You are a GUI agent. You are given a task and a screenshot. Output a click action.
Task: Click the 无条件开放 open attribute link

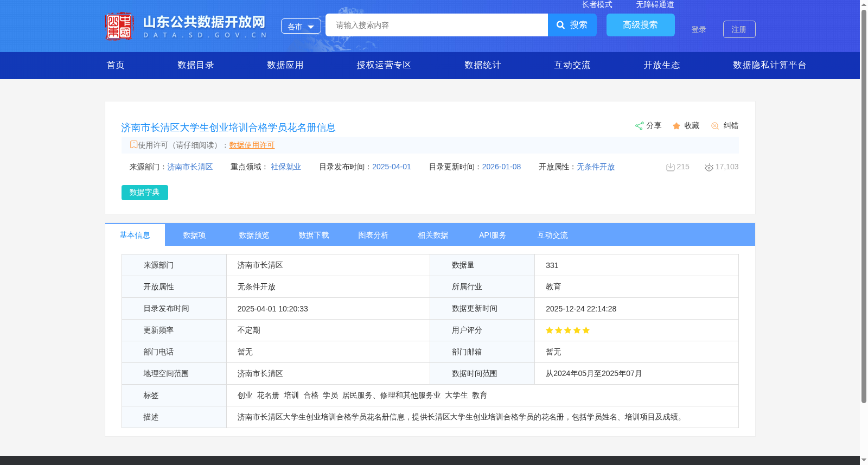tap(596, 167)
